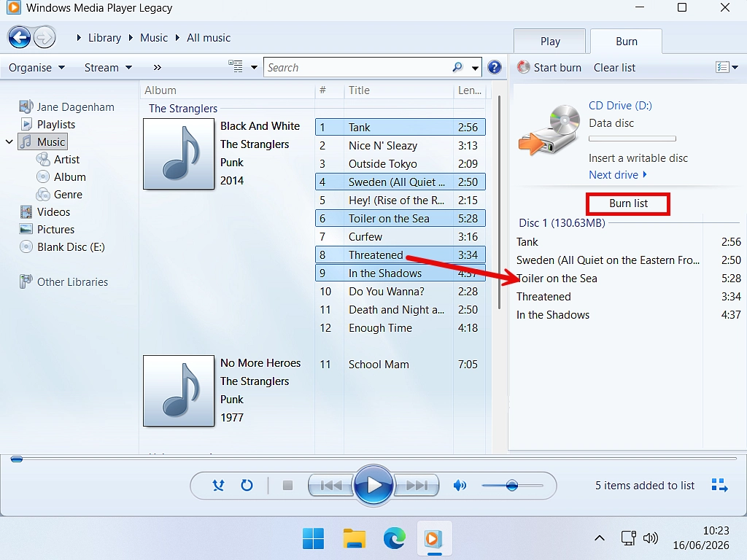Toggle shuffle playback
The width and height of the screenshot is (747, 560).
tap(218, 485)
